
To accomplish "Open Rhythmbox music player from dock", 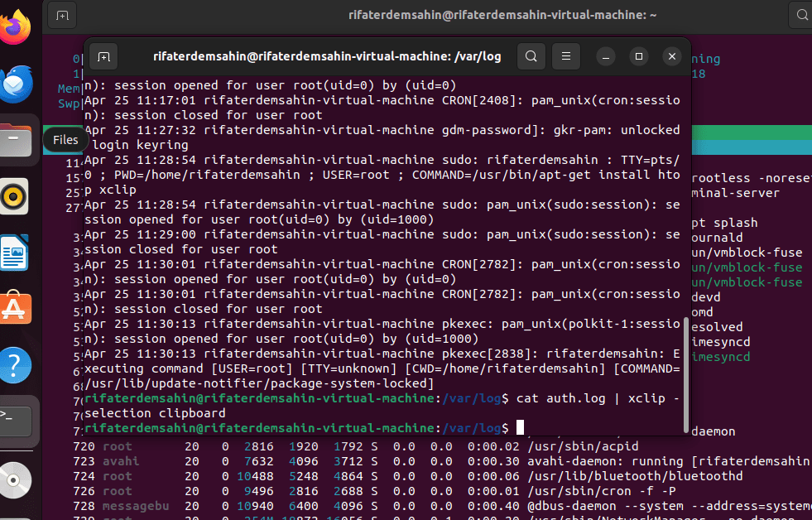I will [x=15, y=196].
